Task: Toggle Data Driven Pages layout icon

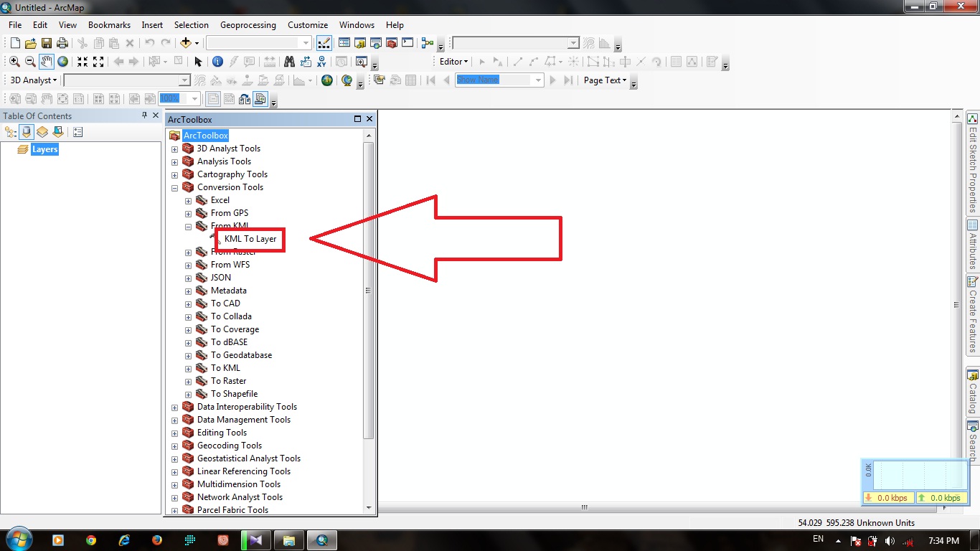Action: tap(260, 99)
